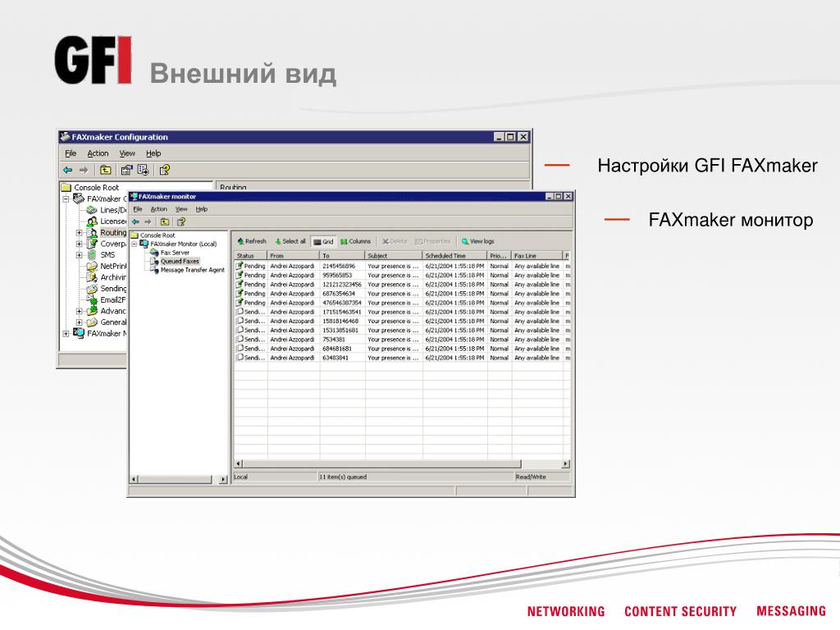The height and width of the screenshot is (630, 840).
Task: Click Fax Line column header
Action: (536, 256)
